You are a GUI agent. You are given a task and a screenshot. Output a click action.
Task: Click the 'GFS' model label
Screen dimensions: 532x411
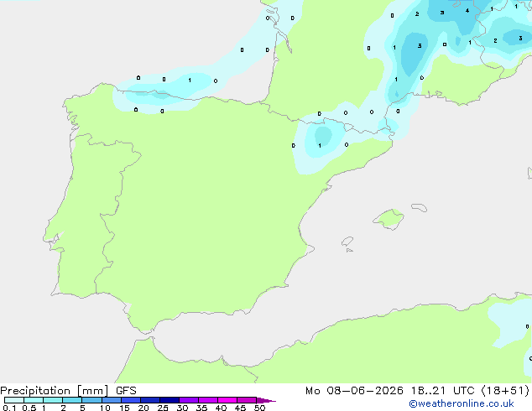pos(126,391)
